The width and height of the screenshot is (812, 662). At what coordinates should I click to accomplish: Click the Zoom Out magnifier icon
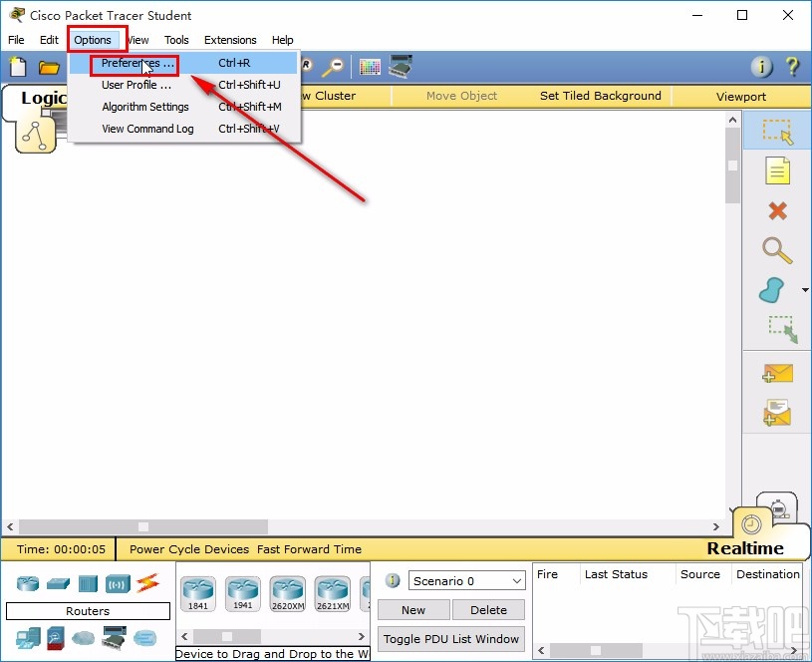pyautogui.click(x=333, y=67)
